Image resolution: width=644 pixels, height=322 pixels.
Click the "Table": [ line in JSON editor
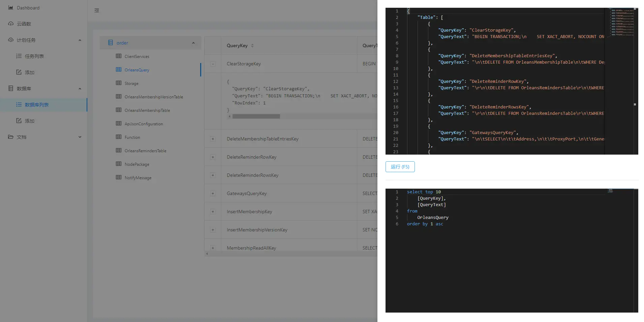(x=430, y=18)
